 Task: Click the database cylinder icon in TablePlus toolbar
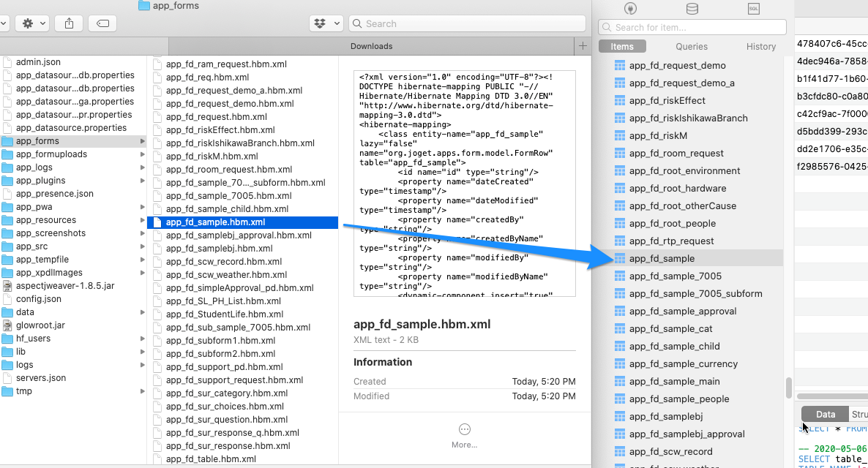(692, 9)
